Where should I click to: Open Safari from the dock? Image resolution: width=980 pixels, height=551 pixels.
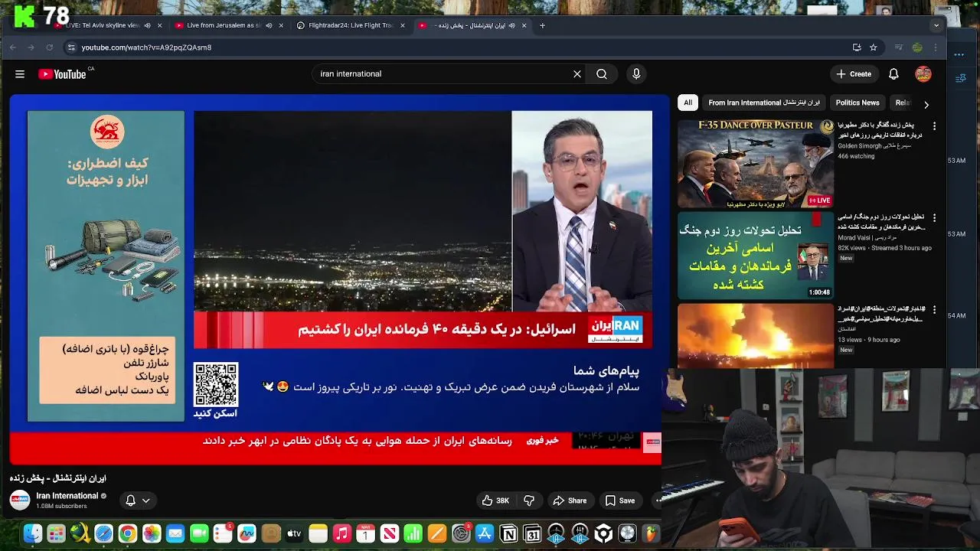(103, 533)
